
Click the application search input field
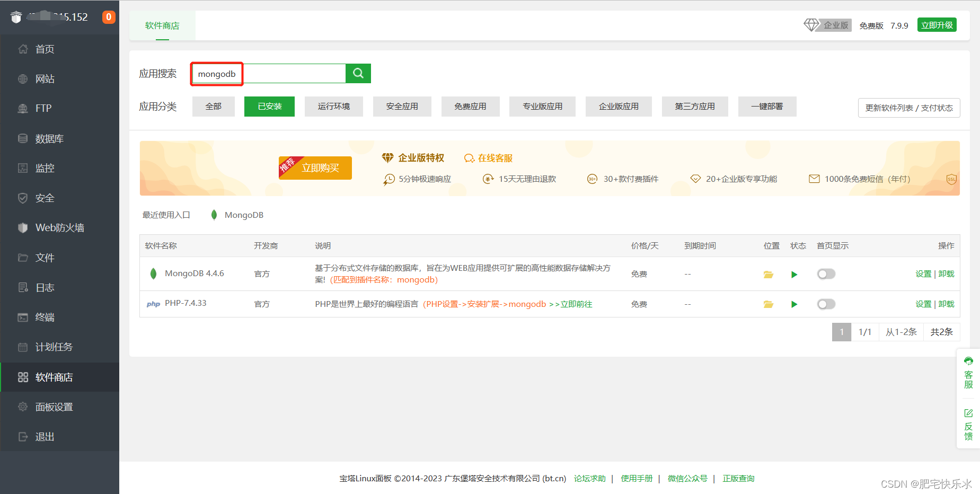[x=268, y=74]
